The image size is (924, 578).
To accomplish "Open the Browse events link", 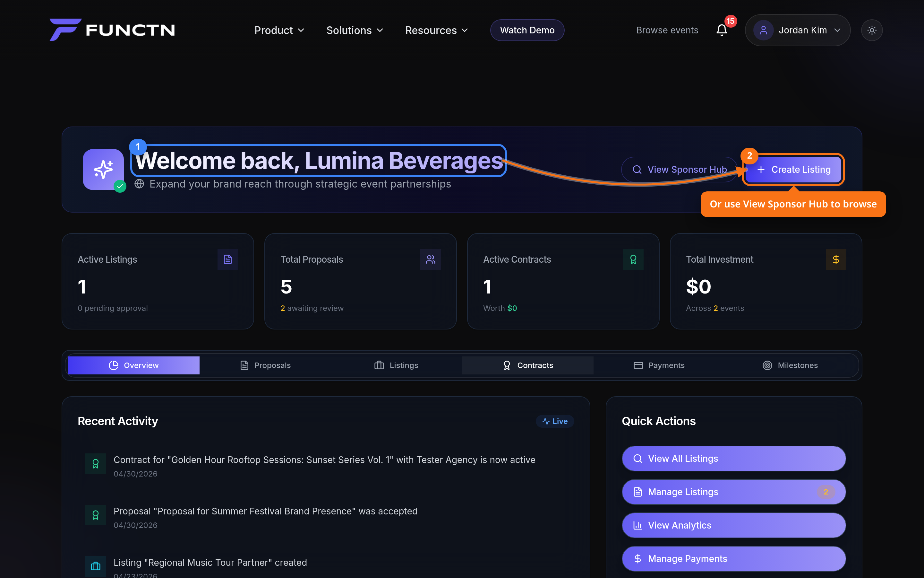I will pyautogui.click(x=667, y=30).
